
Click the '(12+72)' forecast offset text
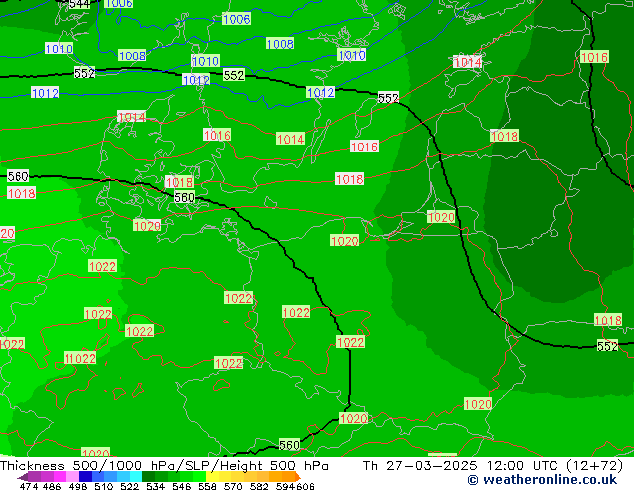(x=595, y=466)
